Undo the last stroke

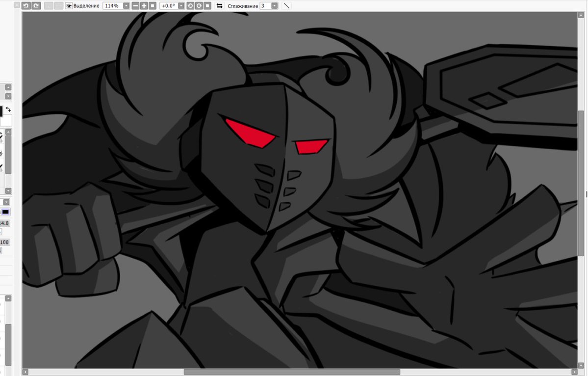pyautogui.click(x=26, y=5)
